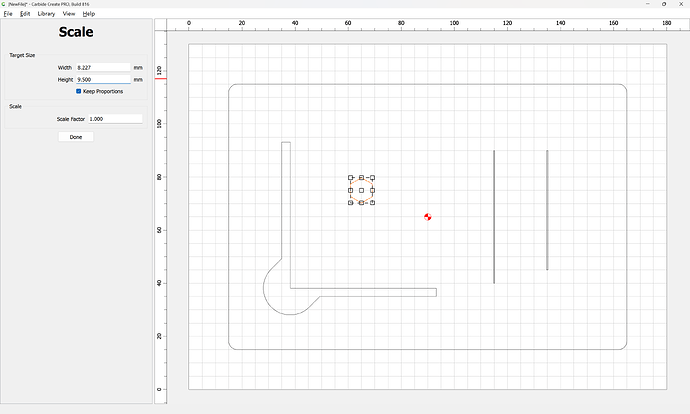
Task: Click the bottom-right selection handle of hexagon
Action: click(372, 203)
